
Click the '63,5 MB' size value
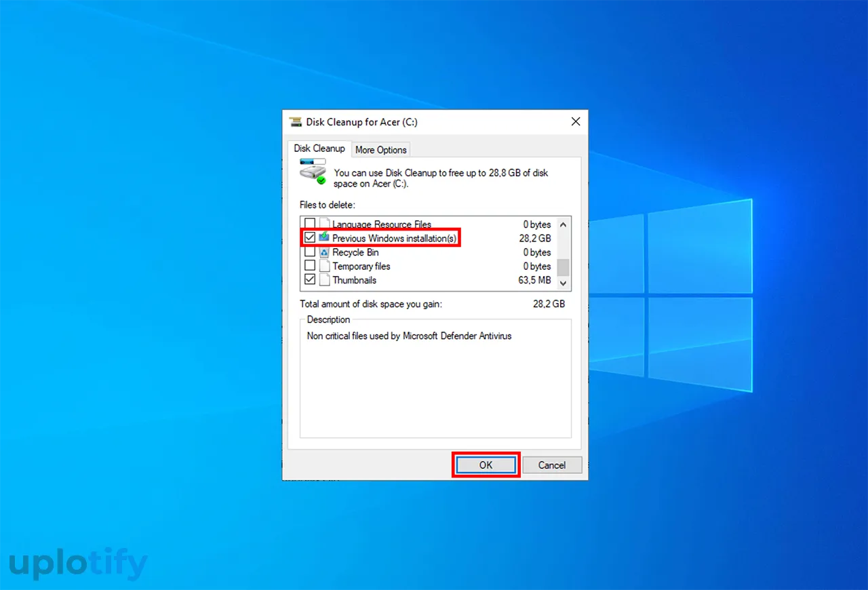535,280
